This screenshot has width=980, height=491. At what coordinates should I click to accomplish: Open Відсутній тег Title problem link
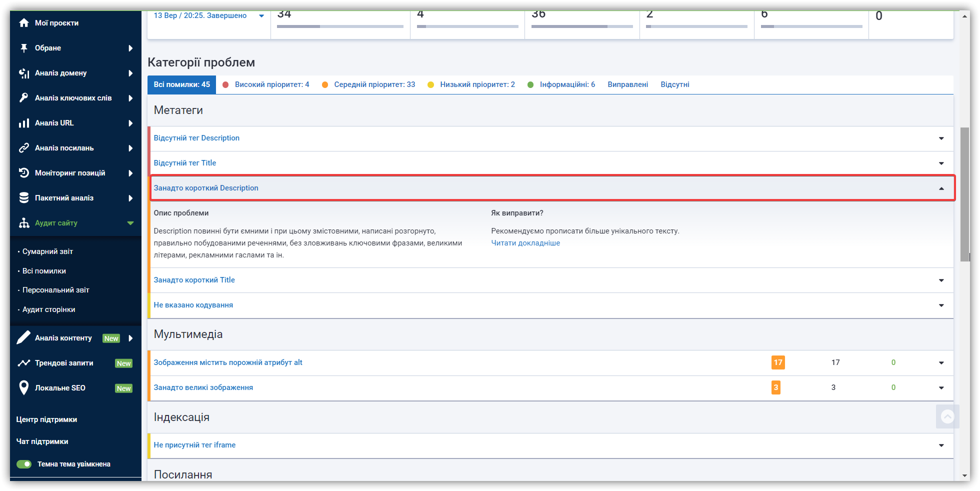(x=185, y=163)
